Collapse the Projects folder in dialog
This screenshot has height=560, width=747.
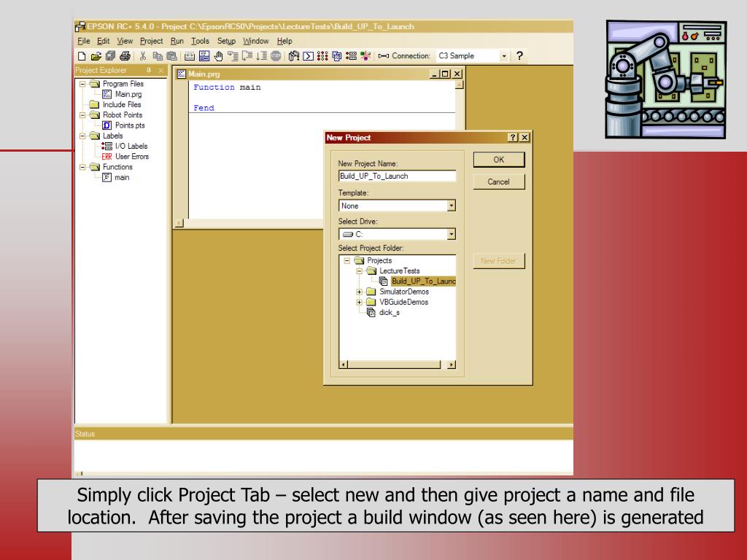click(x=347, y=260)
